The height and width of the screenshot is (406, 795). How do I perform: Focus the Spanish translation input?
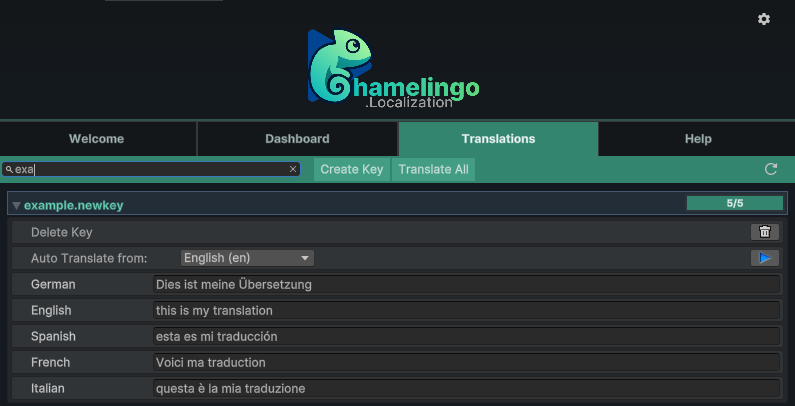pos(466,337)
